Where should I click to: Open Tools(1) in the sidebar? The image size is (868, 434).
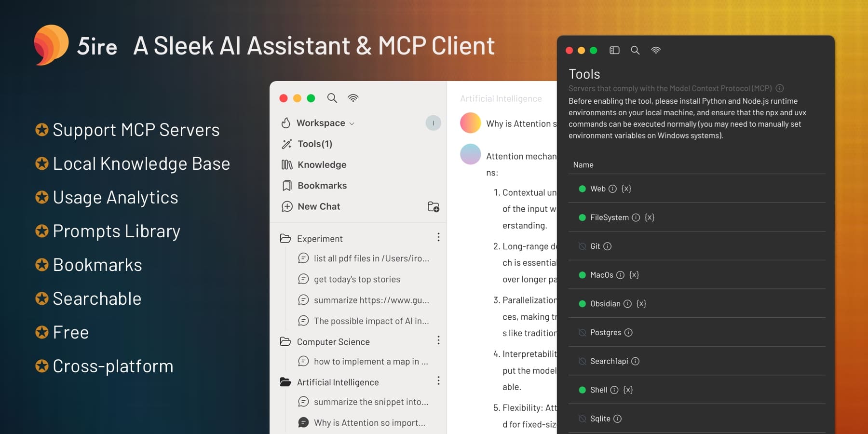314,144
